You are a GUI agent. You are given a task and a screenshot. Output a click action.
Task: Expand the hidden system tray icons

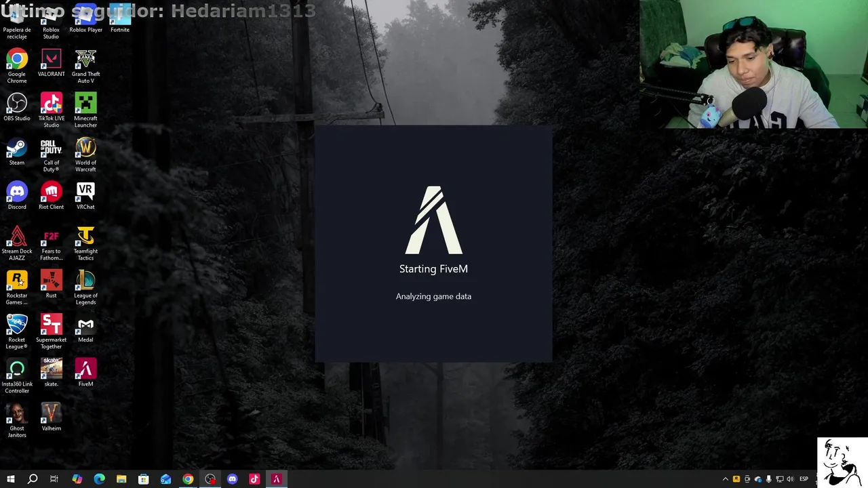tap(726, 479)
